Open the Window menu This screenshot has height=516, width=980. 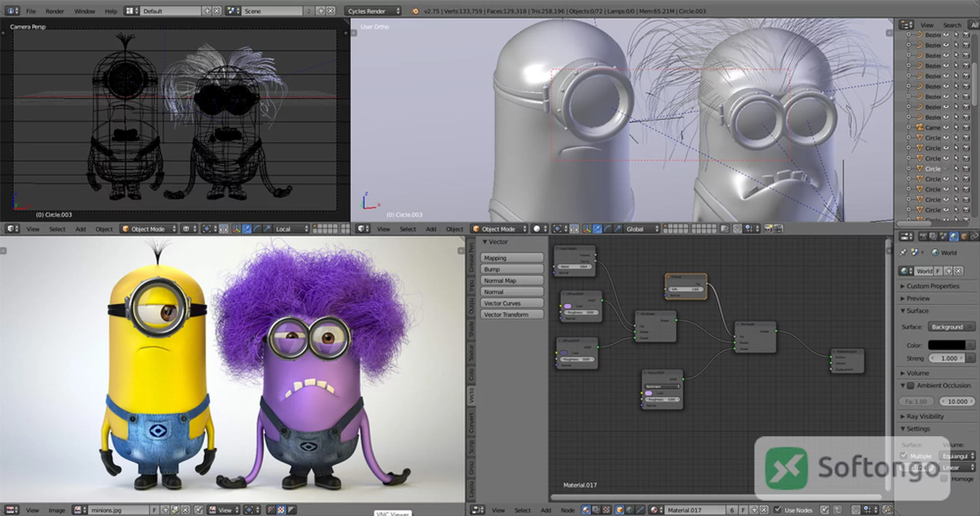pos(84,11)
